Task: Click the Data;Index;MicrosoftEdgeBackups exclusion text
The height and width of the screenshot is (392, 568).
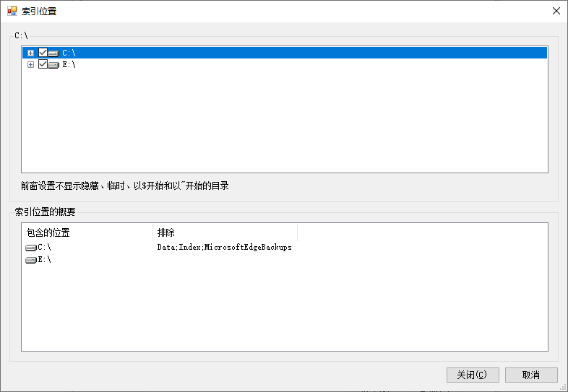Action: 224,248
